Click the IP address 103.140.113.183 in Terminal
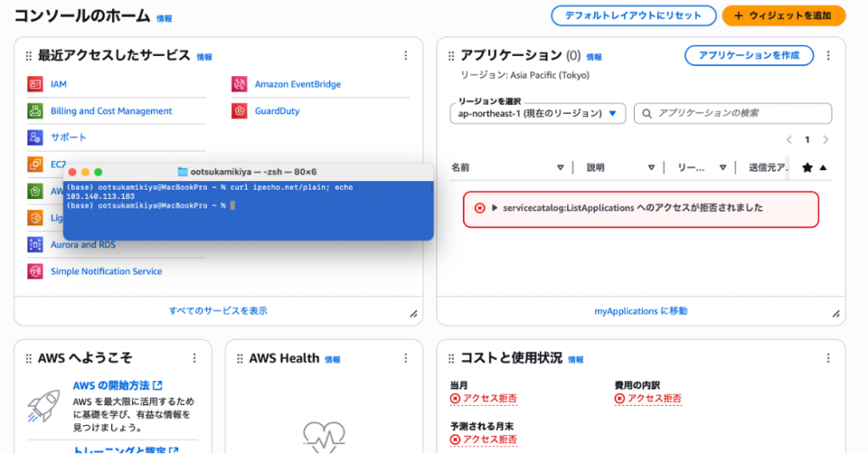This screenshot has width=868, height=454. click(x=100, y=197)
